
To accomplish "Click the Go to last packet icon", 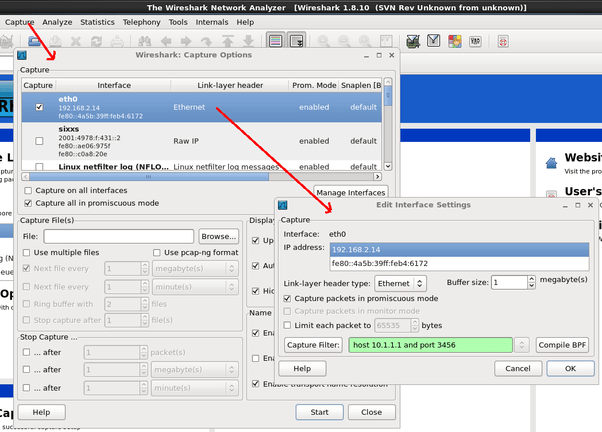I will [248, 41].
